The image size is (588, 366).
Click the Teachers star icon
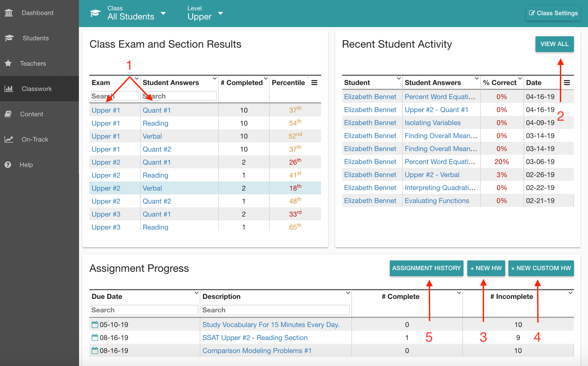8,63
